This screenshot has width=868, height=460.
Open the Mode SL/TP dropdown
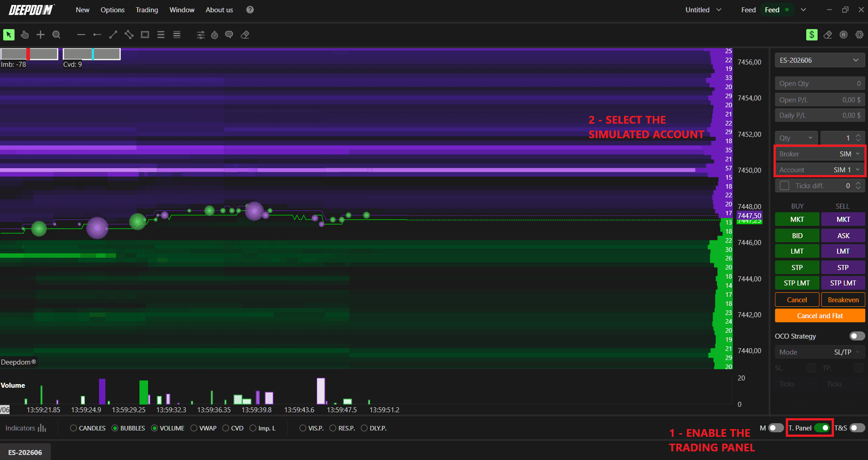click(819, 352)
